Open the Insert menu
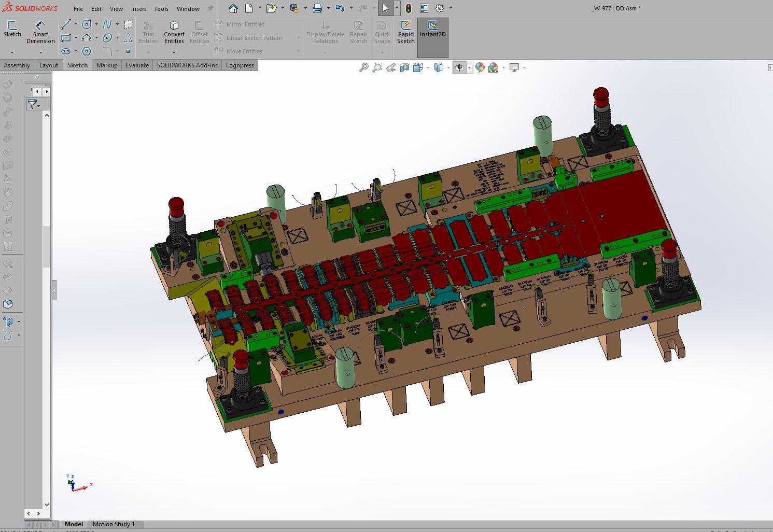773x532 pixels. point(138,9)
